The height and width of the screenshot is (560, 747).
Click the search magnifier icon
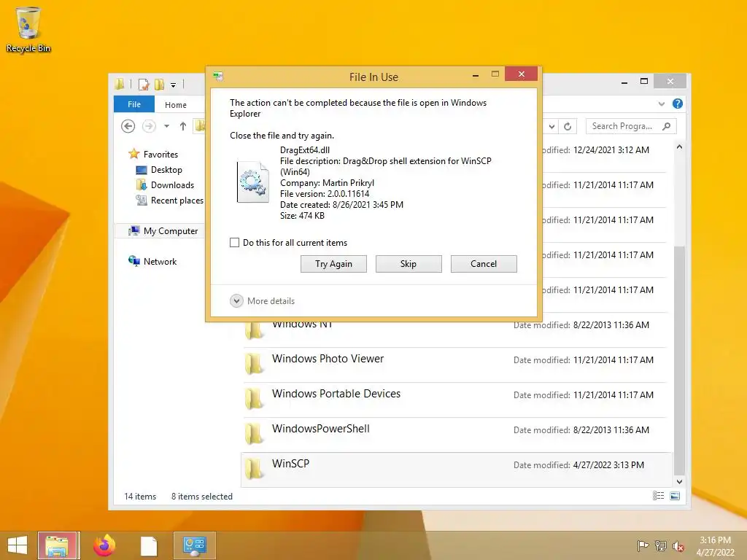pyautogui.click(x=667, y=126)
